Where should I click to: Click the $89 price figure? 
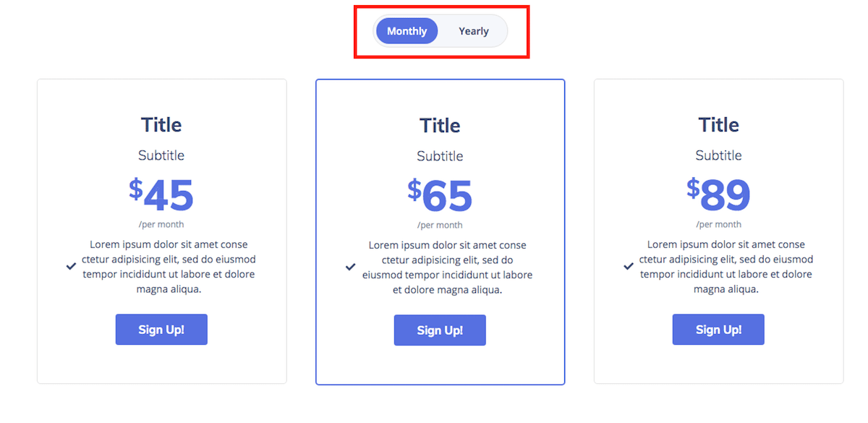[718, 195]
